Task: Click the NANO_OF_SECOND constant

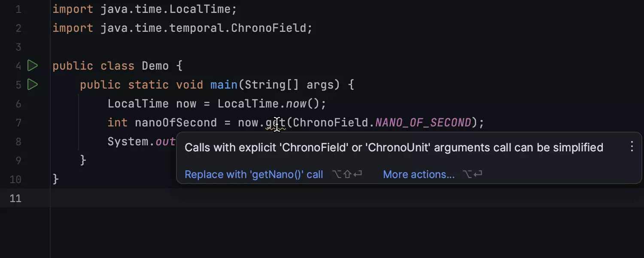Action: coord(423,123)
